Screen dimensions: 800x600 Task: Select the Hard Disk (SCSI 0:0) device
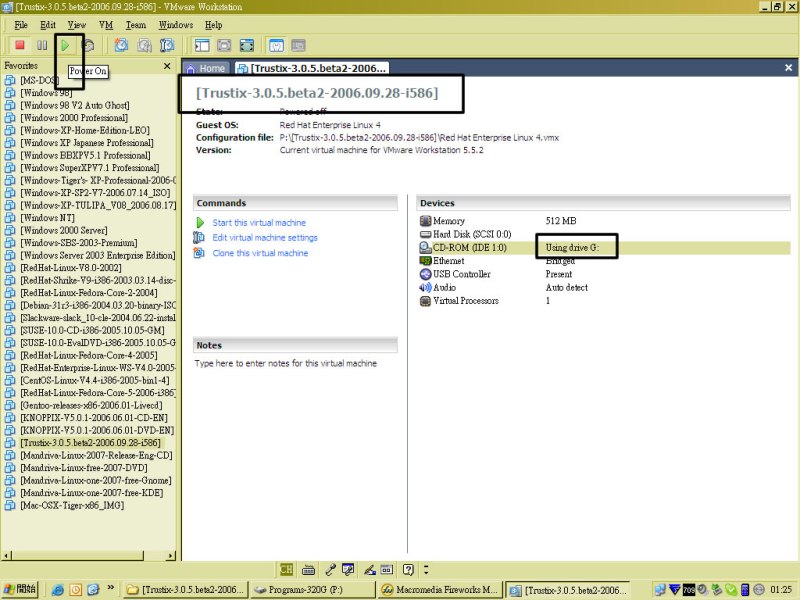[x=604, y=234]
